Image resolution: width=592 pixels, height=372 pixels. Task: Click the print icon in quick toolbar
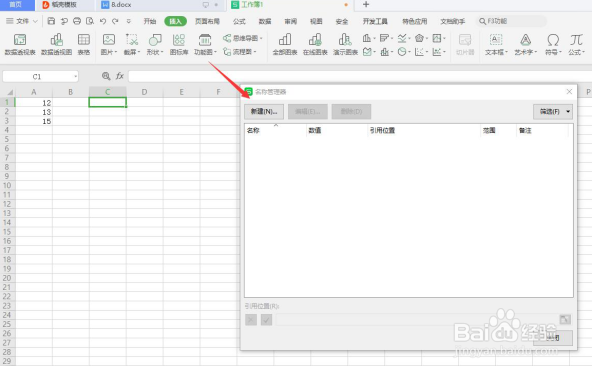77,21
